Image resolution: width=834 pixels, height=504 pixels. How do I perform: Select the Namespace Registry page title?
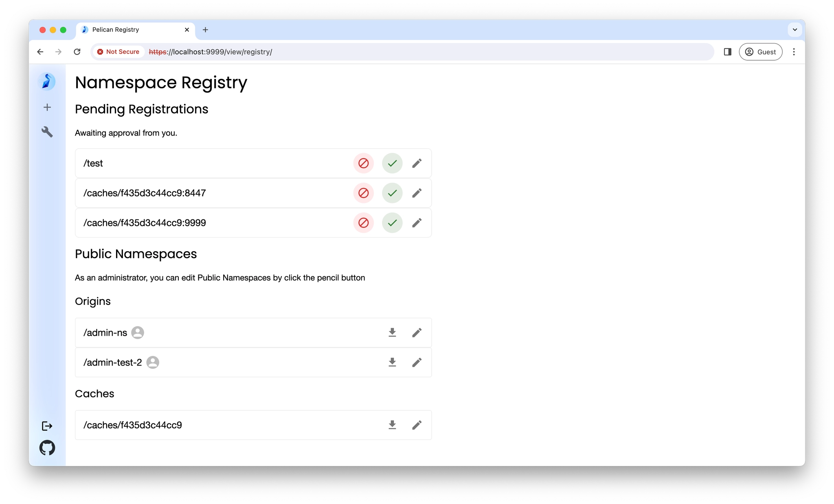tap(161, 83)
